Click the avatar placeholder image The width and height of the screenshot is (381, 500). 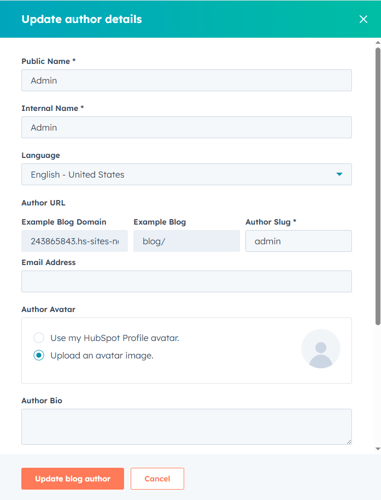[321, 349]
